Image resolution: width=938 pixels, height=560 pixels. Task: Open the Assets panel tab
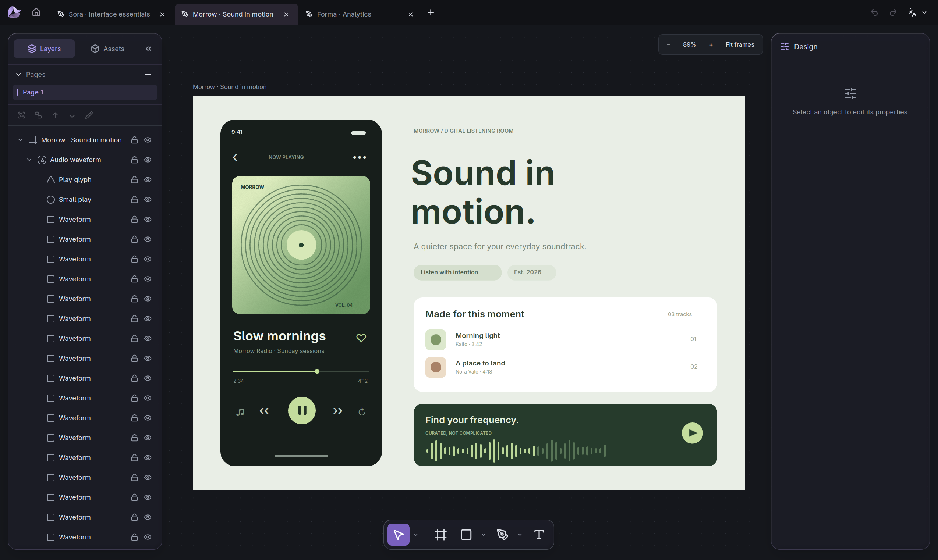[107, 49]
